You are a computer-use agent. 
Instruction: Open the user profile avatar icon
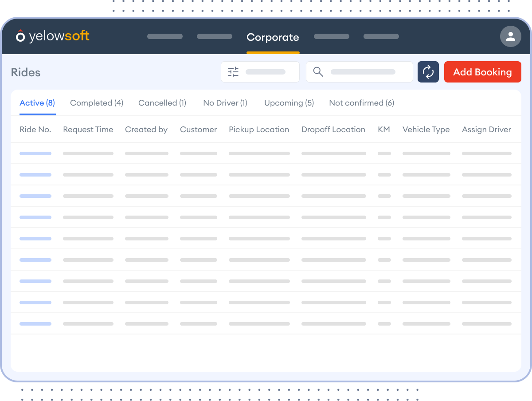(x=510, y=36)
